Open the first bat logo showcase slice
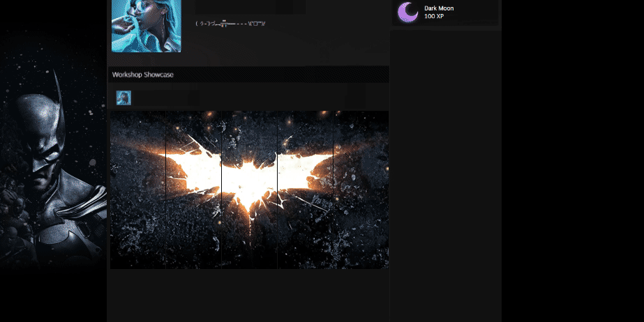Image resolution: width=644 pixels, height=322 pixels. (x=137, y=190)
